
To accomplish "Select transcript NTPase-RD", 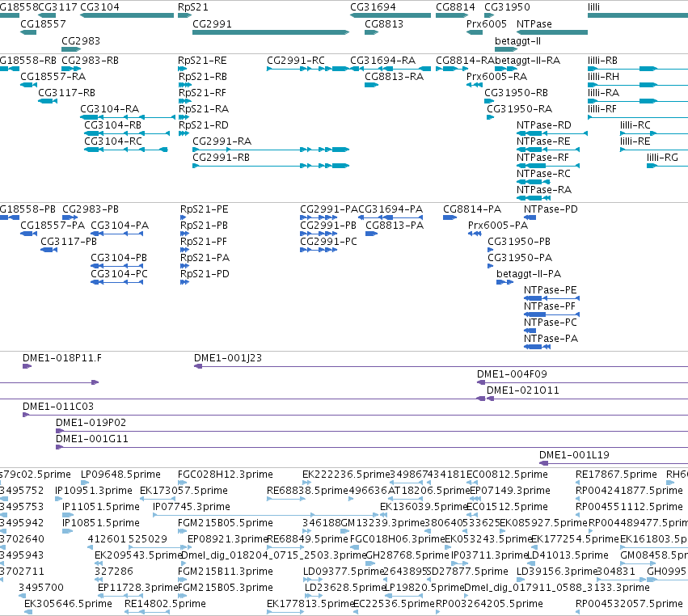I will [x=543, y=125].
